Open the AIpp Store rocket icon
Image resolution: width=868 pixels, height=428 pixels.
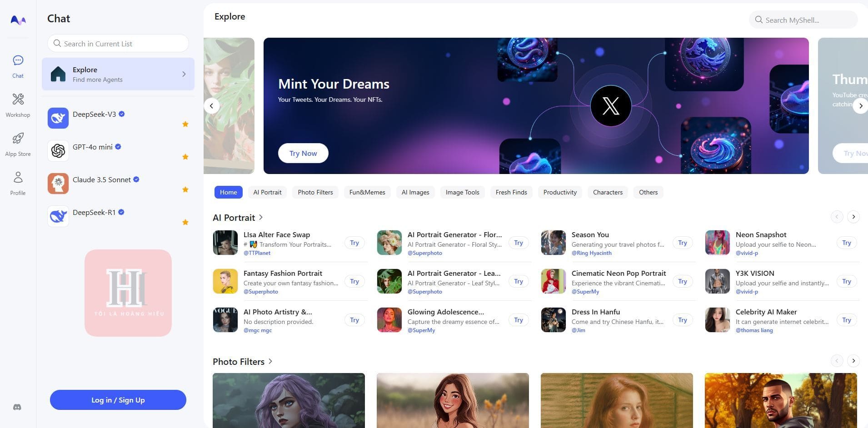point(18,139)
